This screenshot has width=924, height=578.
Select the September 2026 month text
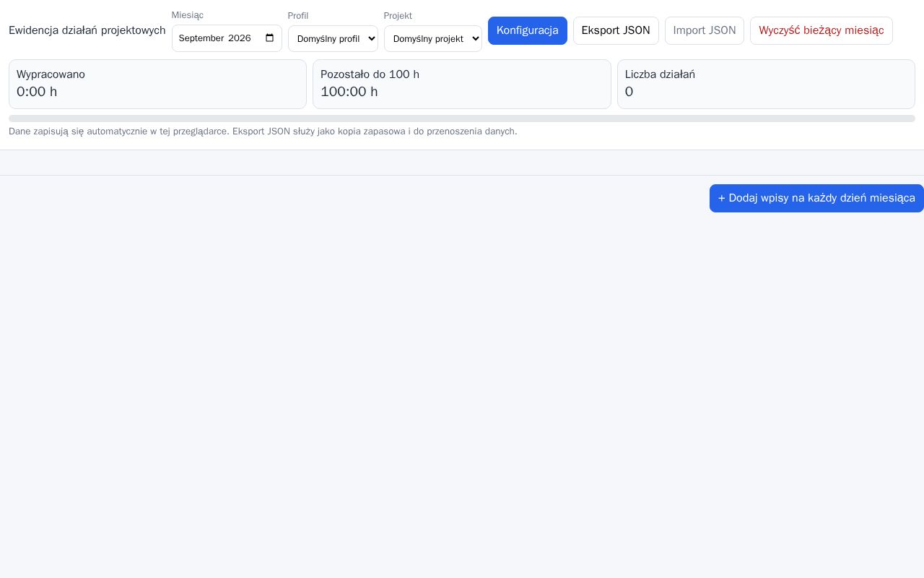point(214,38)
